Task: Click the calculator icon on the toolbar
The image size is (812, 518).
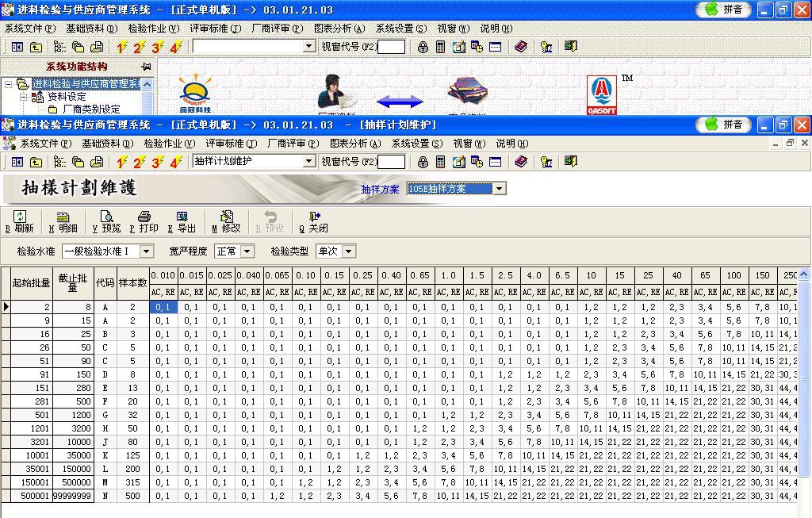Action: 441,163
